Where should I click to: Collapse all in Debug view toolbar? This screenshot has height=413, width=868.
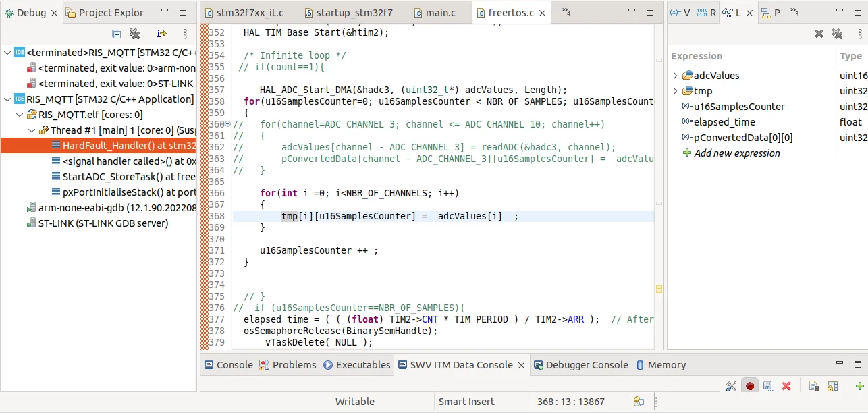click(x=116, y=34)
